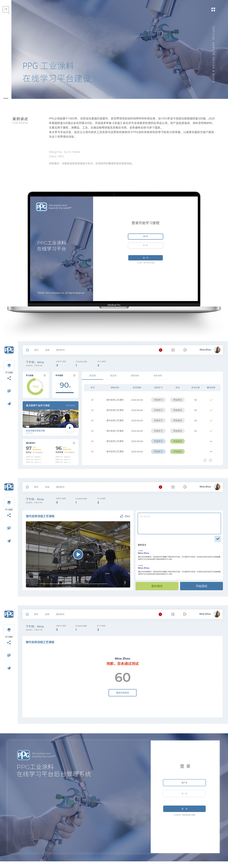
Task: Switch to the 粉末涂料 tab
Action: click(x=158, y=375)
